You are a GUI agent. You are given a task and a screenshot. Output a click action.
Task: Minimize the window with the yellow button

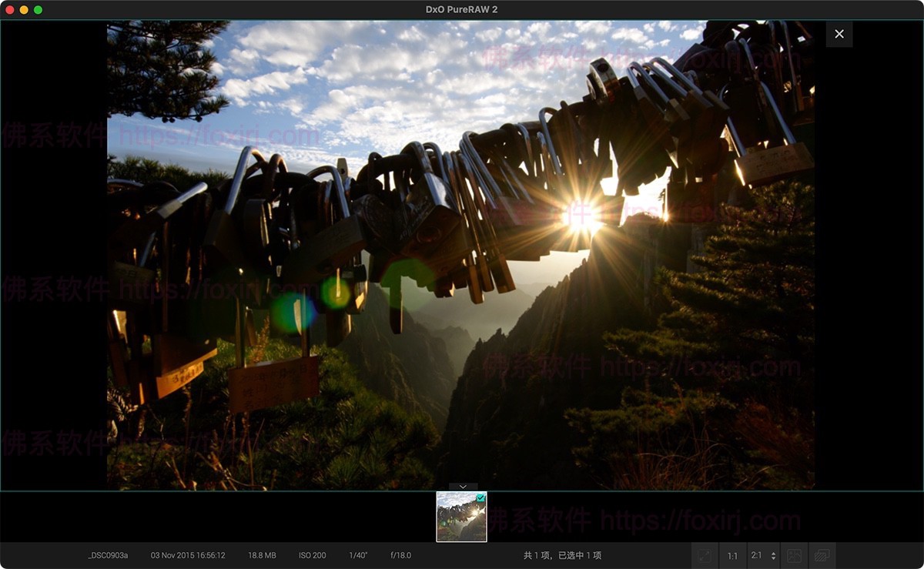[x=24, y=10]
